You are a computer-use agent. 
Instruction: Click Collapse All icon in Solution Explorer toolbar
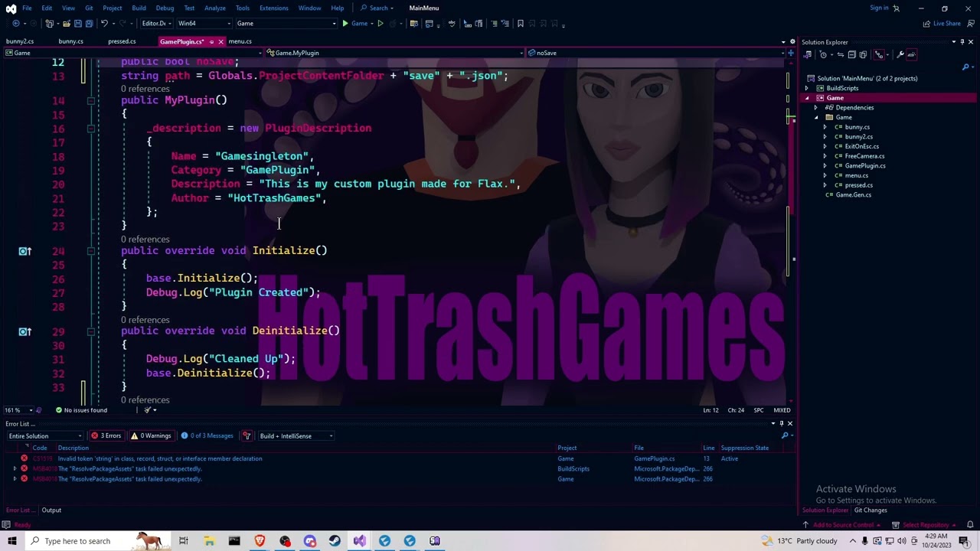click(x=851, y=54)
